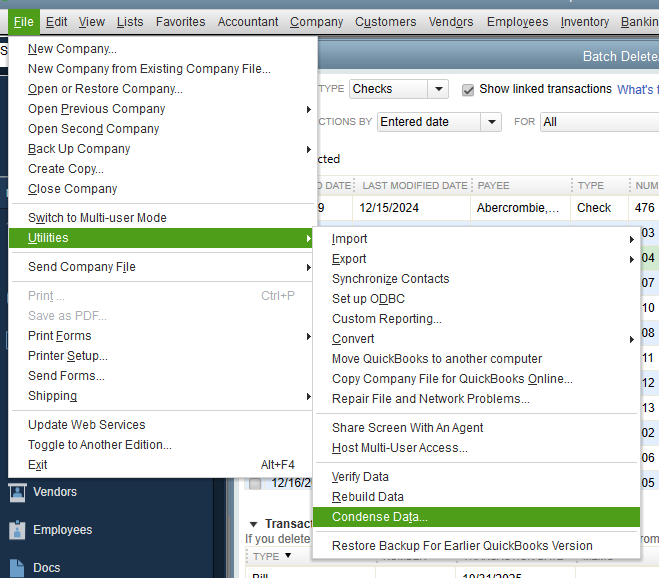Screen dimensions: 659x578
Task: Choose Exit from the File menu
Action: (162, 465)
